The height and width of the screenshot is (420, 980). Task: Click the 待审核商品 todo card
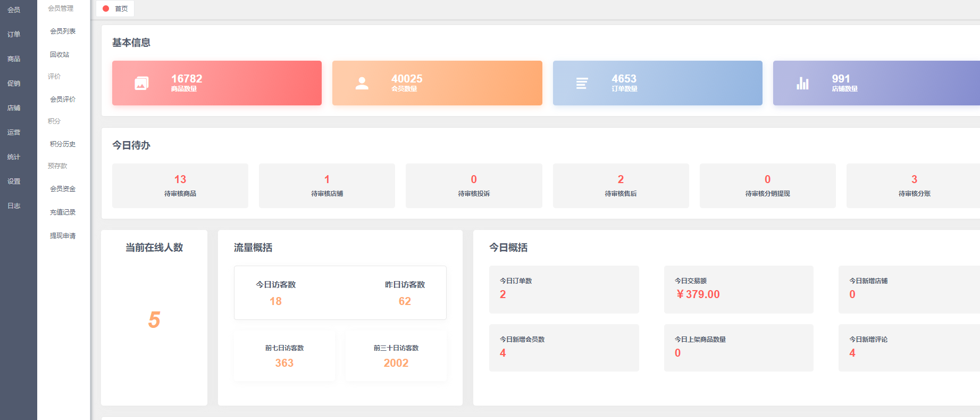click(x=180, y=186)
